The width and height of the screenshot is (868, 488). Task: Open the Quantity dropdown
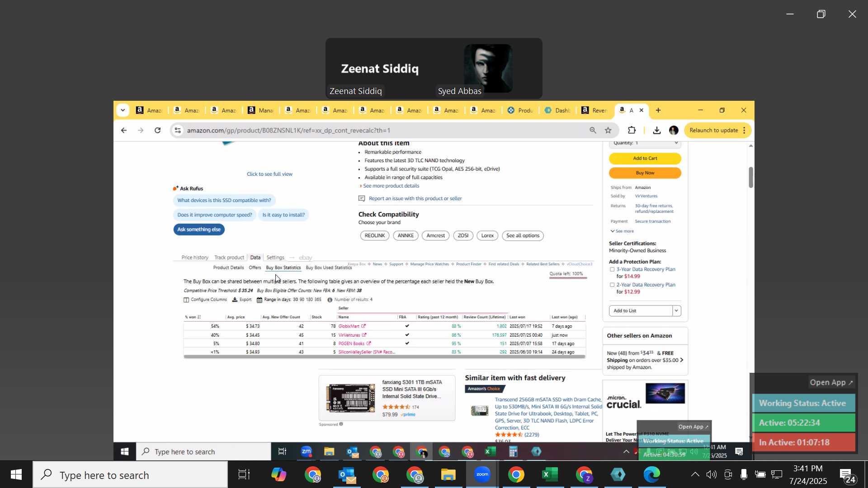point(645,143)
